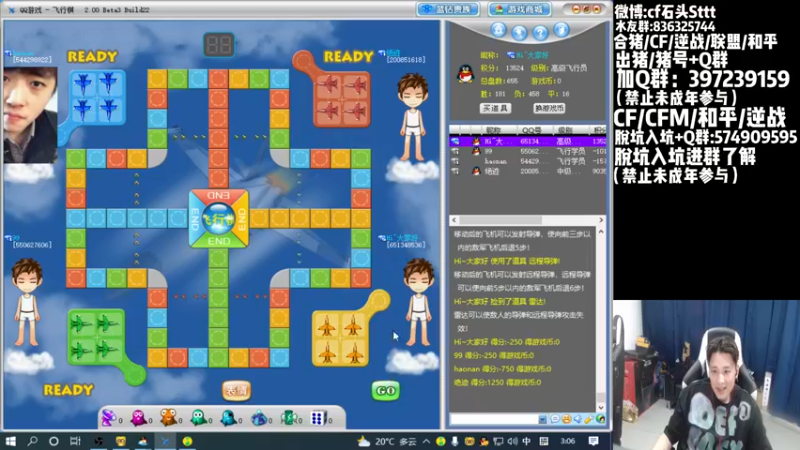Open the chat input dropdown arrow

pyautogui.click(x=542, y=419)
